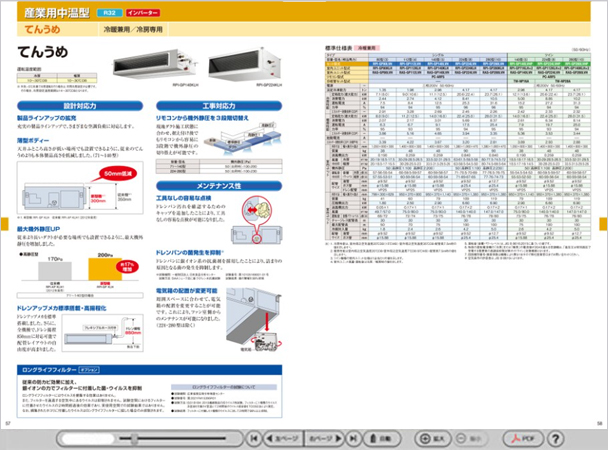Click the 工具なしの容易な点検 heading
This screenshot has height=450, width=608.
tap(183, 198)
